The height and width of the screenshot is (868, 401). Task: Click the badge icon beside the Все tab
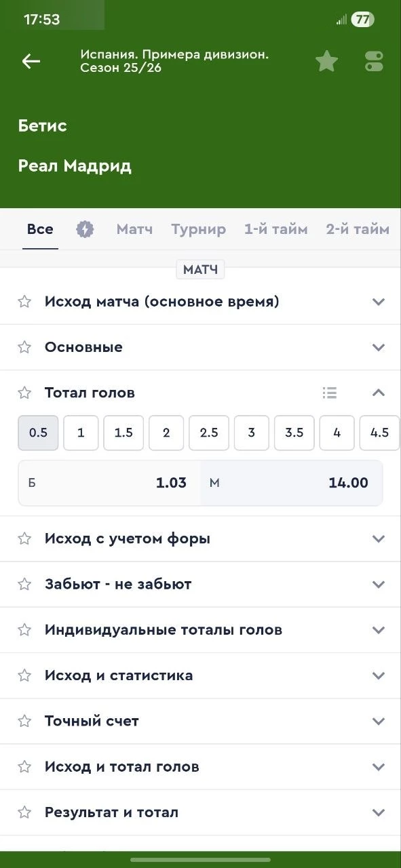[x=84, y=229]
